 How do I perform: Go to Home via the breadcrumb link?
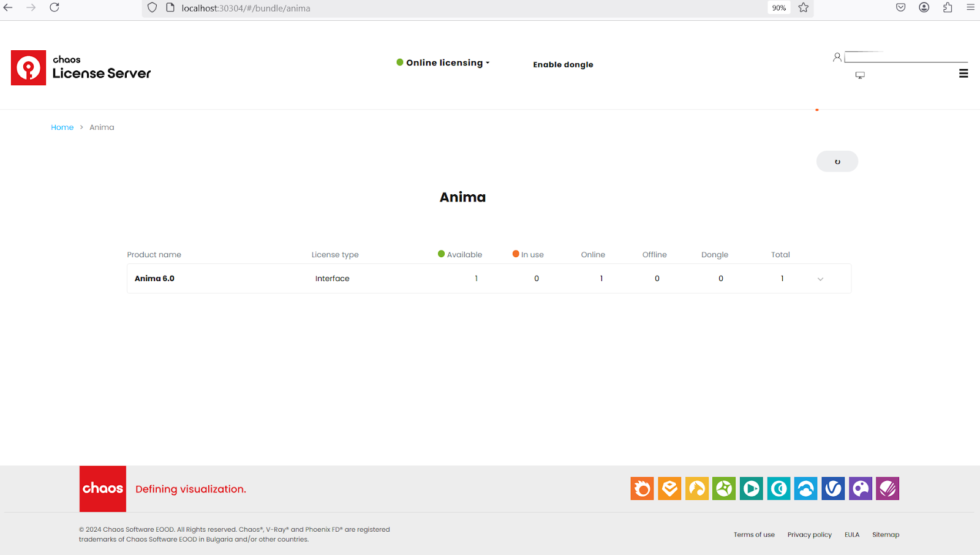point(62,127)
